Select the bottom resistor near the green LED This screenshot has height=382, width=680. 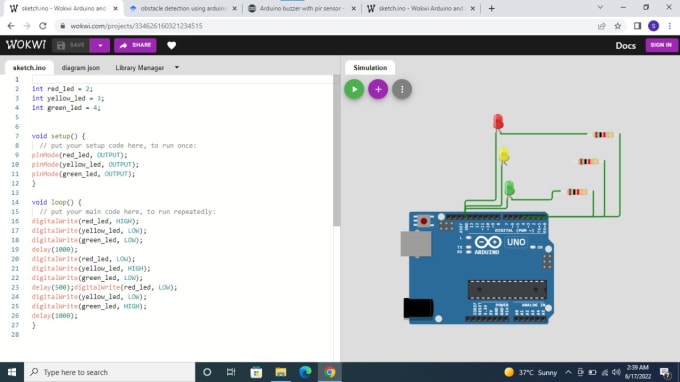click(x=577, y=192)
